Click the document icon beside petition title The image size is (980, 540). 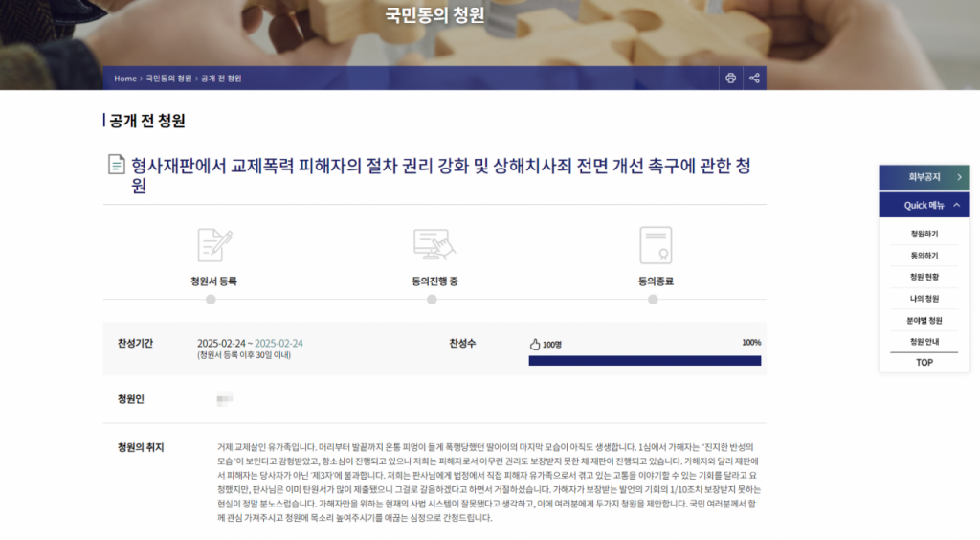pos(117,166)
